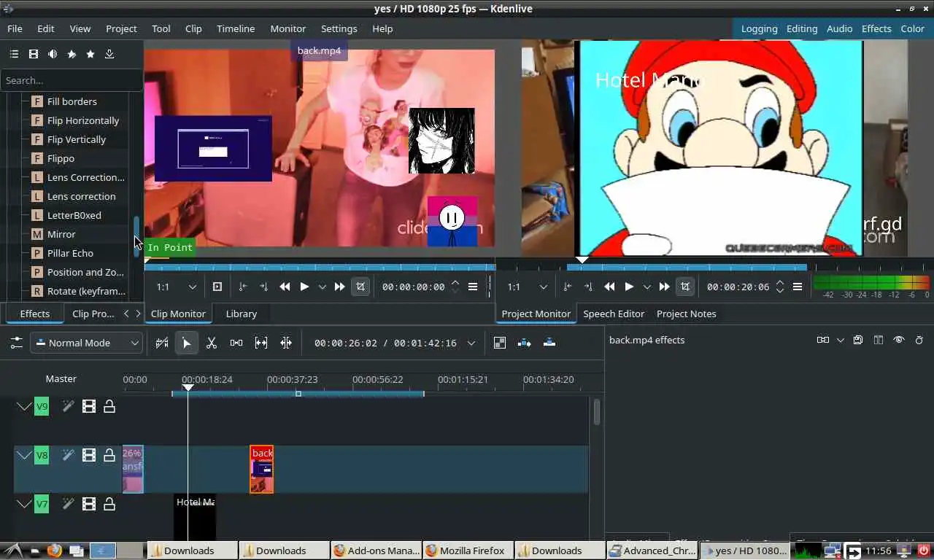Image resolution: width=934 pixels, height=560 pixels.
Task: Toggle timeline clip effects icon left of arrow tool
Action: (x=162, y=343)
